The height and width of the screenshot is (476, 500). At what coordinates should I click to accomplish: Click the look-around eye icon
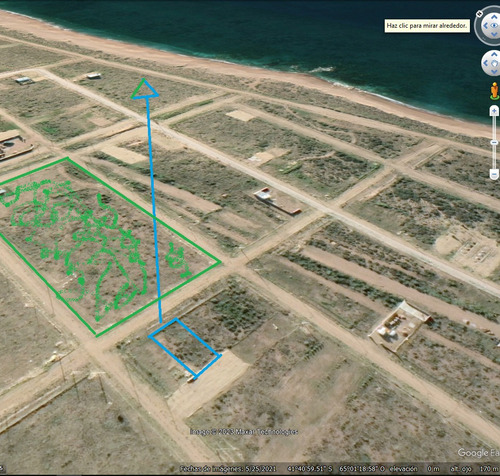pos(495,26)
